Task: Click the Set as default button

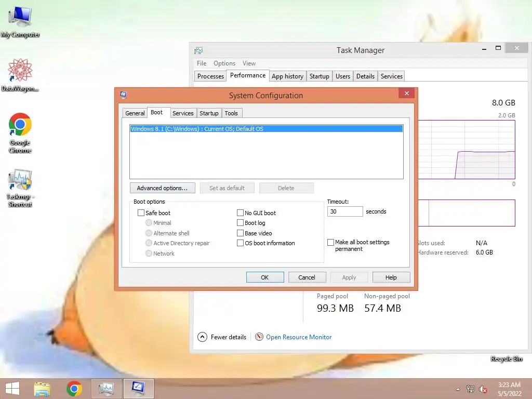Action: 227,188
